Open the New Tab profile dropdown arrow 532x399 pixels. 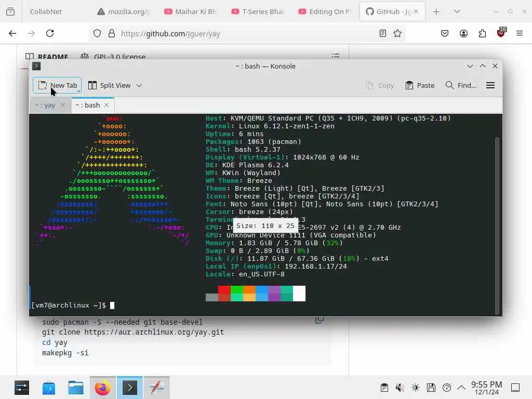(79, 90)
